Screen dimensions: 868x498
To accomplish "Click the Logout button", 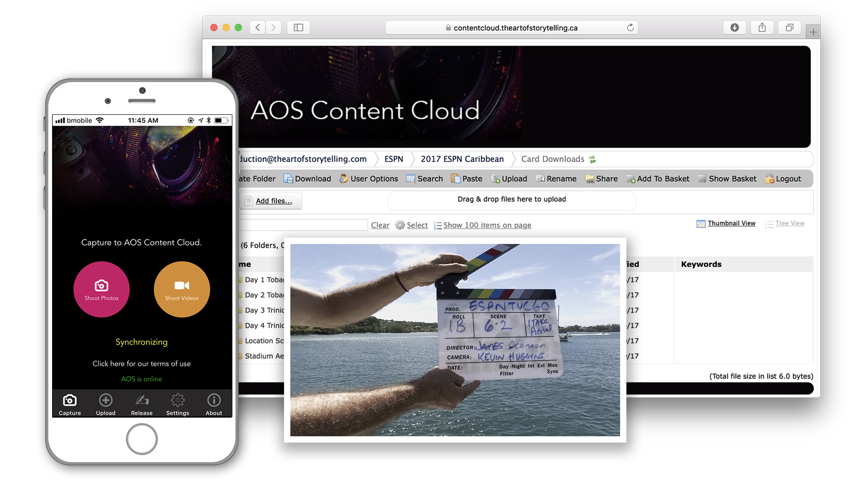I will [x=783, y=179].
